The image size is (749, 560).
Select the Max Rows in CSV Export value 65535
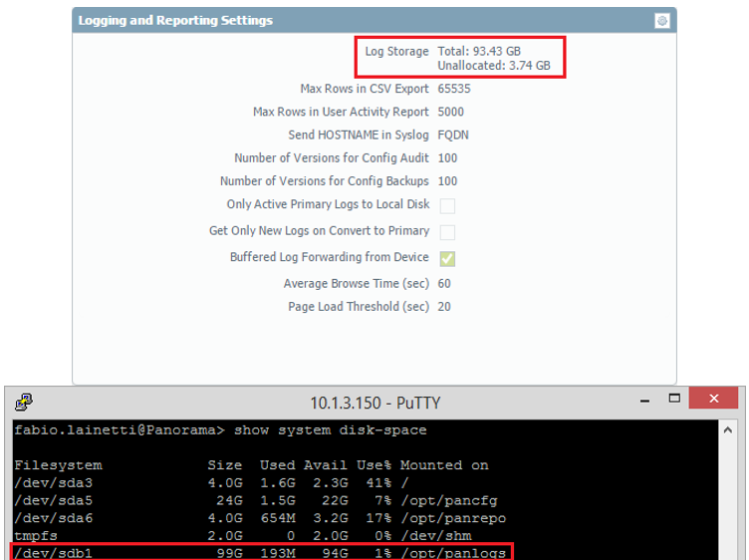454,89
